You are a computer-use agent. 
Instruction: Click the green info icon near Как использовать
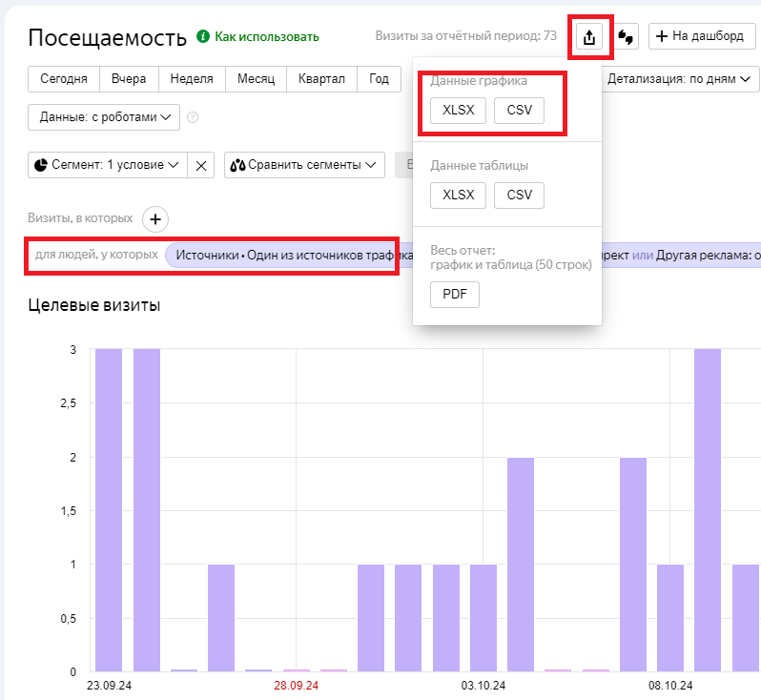[x=202, y=37]
